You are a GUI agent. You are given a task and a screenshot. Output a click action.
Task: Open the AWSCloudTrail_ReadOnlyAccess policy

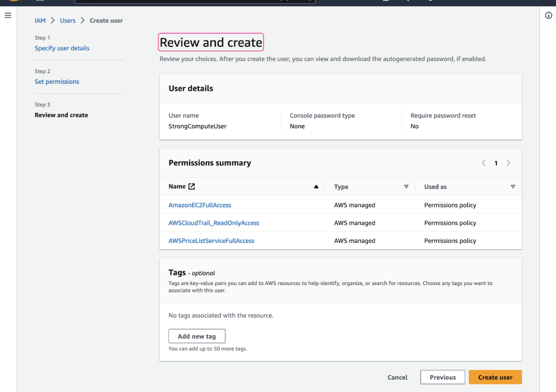(x=214, y=223)
